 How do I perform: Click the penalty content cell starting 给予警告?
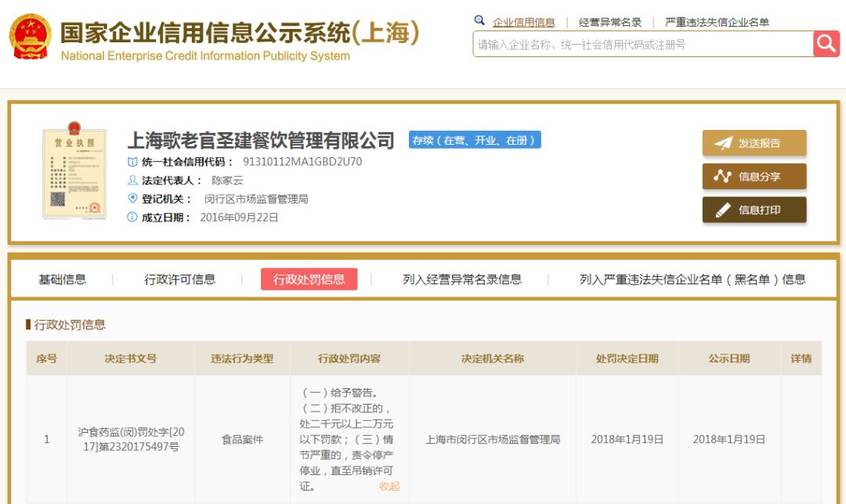coord(349,439)
